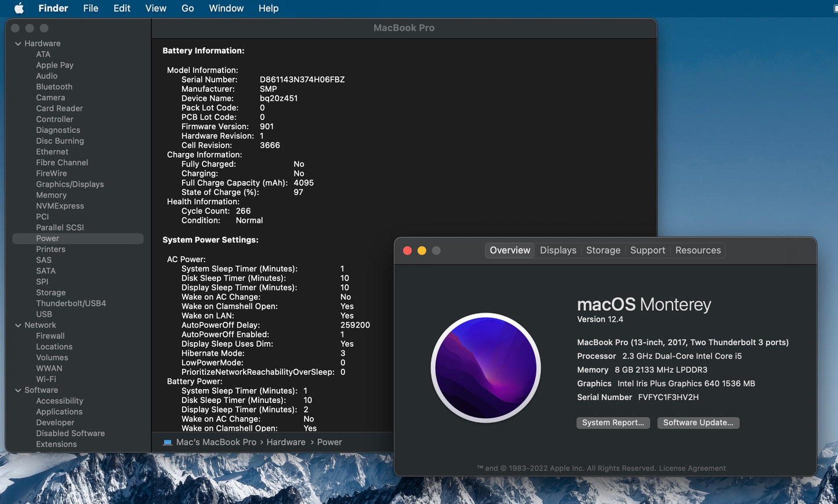Click the Software Update button

point(698,423)
